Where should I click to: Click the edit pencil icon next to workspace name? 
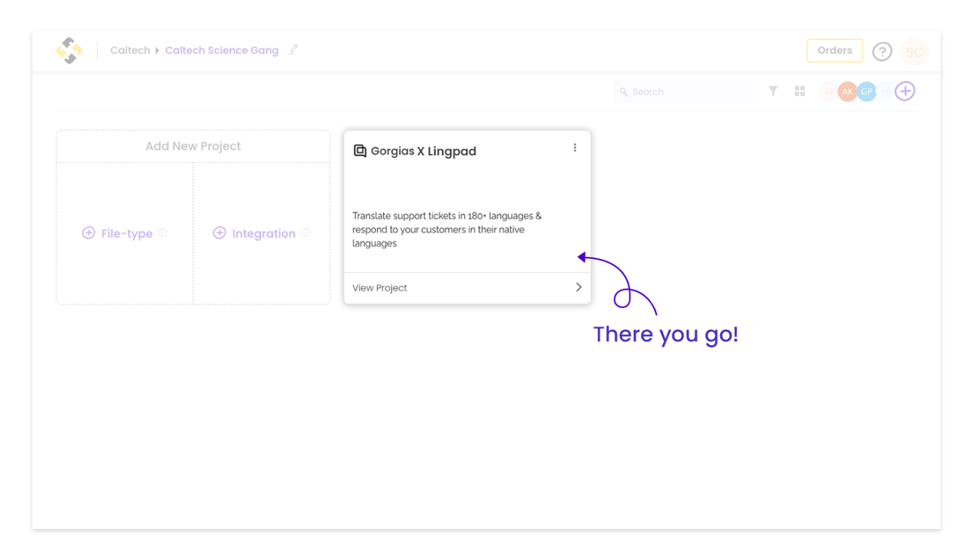tap(292, 50)
